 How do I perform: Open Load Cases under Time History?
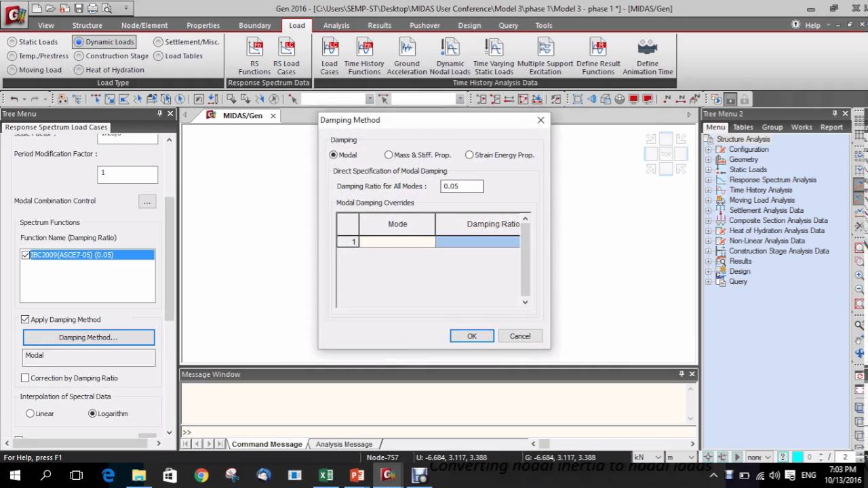[x=330, y=56]
